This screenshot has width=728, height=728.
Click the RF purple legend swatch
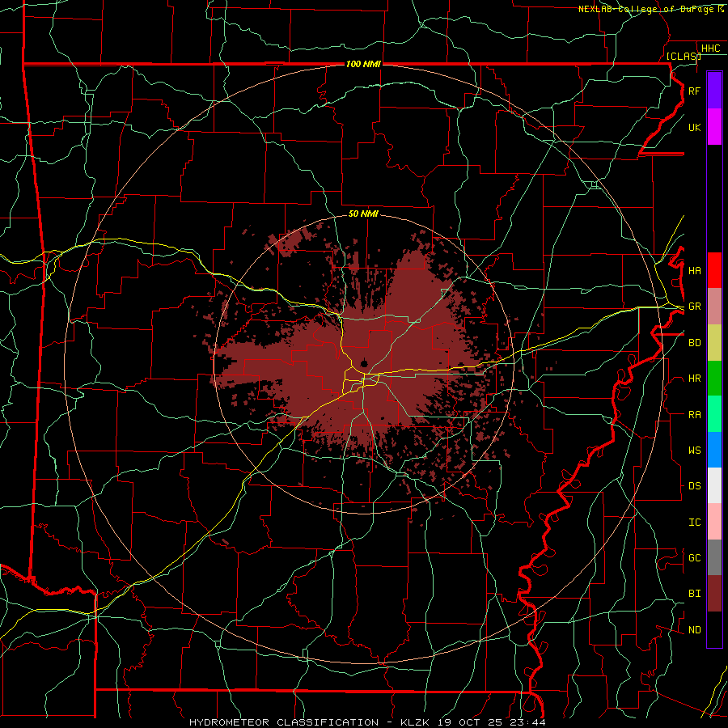(x=714, y=91)
